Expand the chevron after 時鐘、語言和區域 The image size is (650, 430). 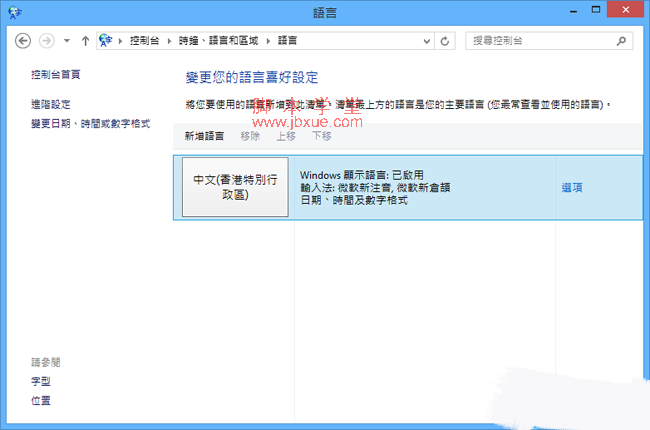(268, 41)
